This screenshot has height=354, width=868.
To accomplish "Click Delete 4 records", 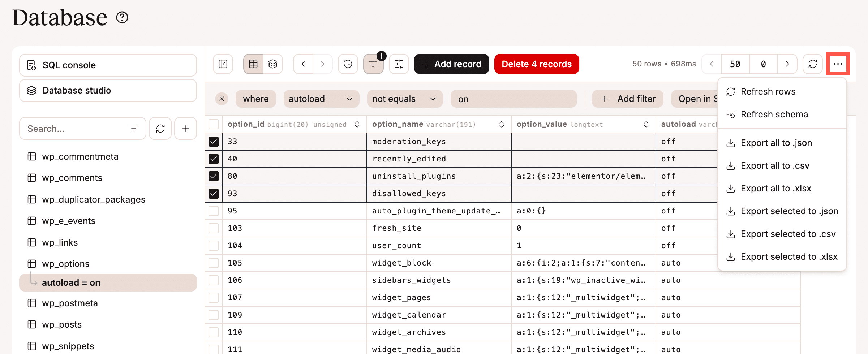I will click(x=536, y=64).
